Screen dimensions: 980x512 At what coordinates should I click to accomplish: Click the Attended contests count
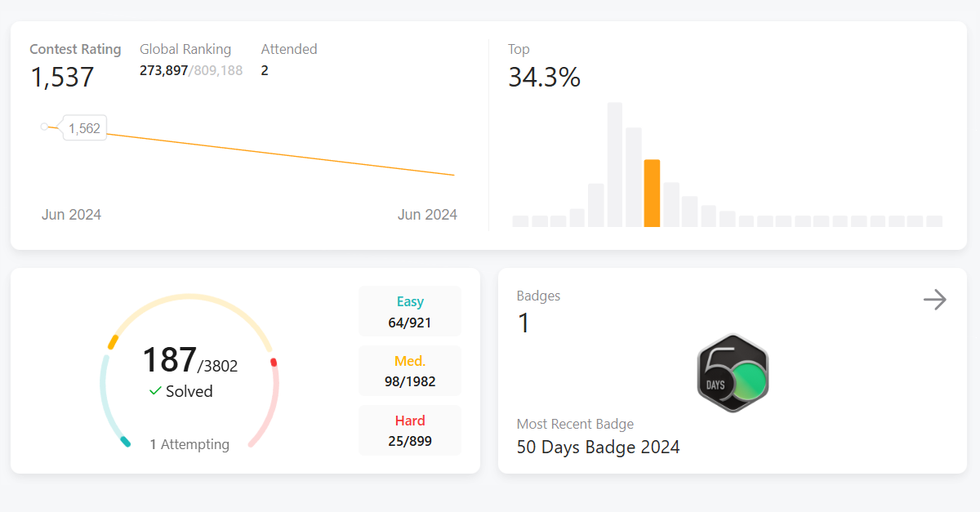coord(265,71)
